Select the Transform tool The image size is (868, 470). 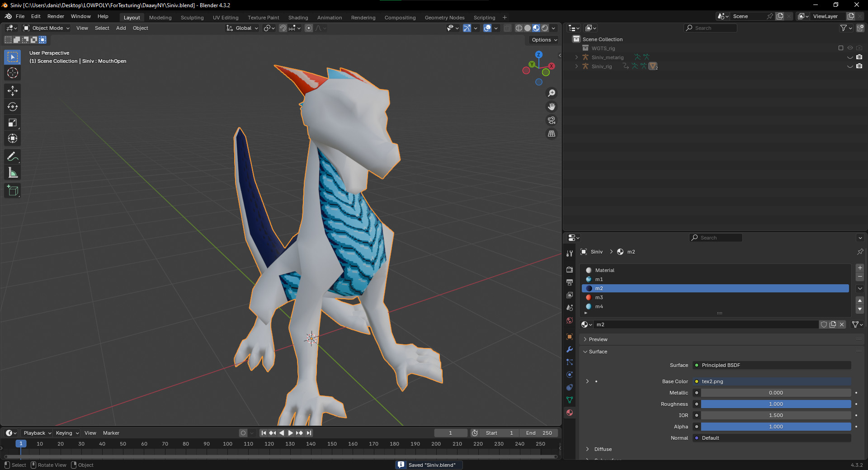point(13,138)
